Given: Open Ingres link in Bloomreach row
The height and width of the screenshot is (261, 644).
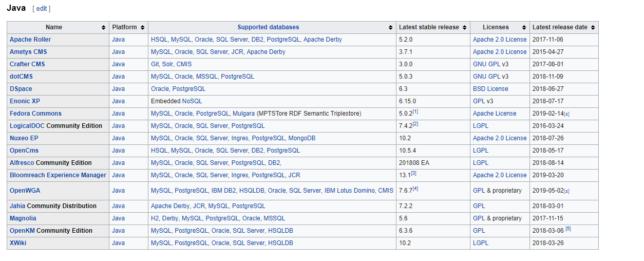Looking at the screenshot, I should tap(240, 175).
